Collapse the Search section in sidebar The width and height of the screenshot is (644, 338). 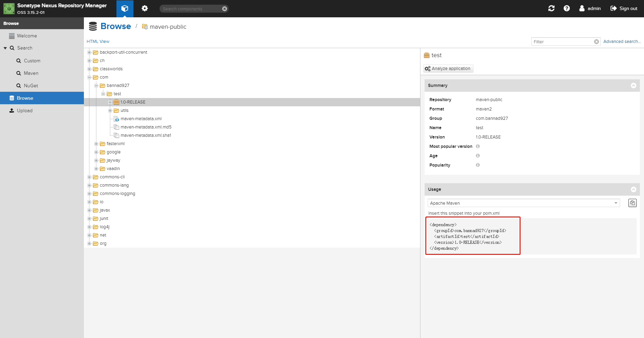point(5,48)
